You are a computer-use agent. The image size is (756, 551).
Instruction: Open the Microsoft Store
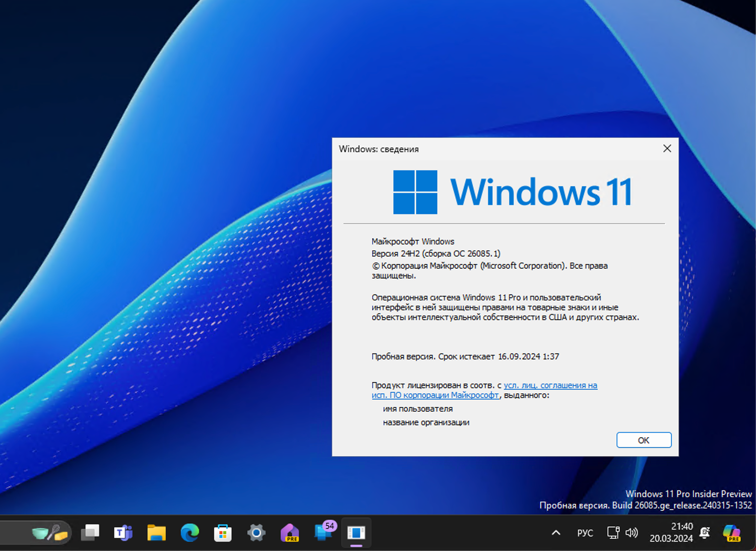tap(223, 533)
